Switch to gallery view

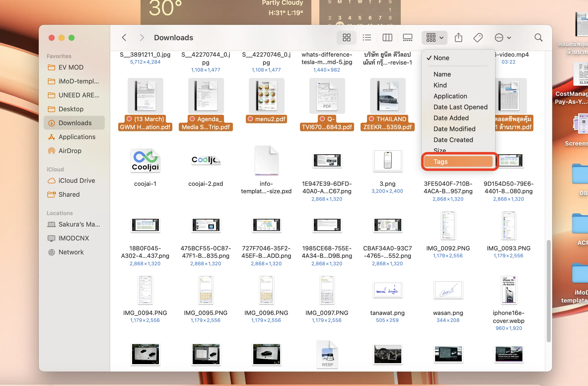point(407,38)
